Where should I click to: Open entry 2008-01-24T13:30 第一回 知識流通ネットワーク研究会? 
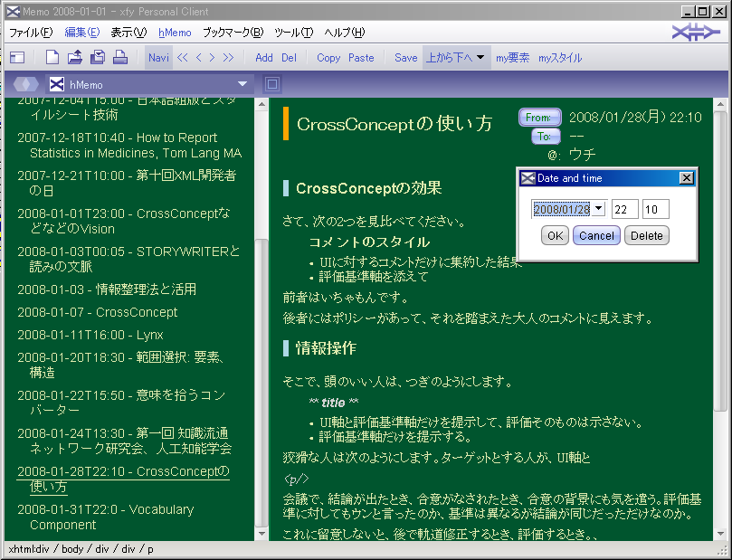pyautogui.click(x=124, y=441)
